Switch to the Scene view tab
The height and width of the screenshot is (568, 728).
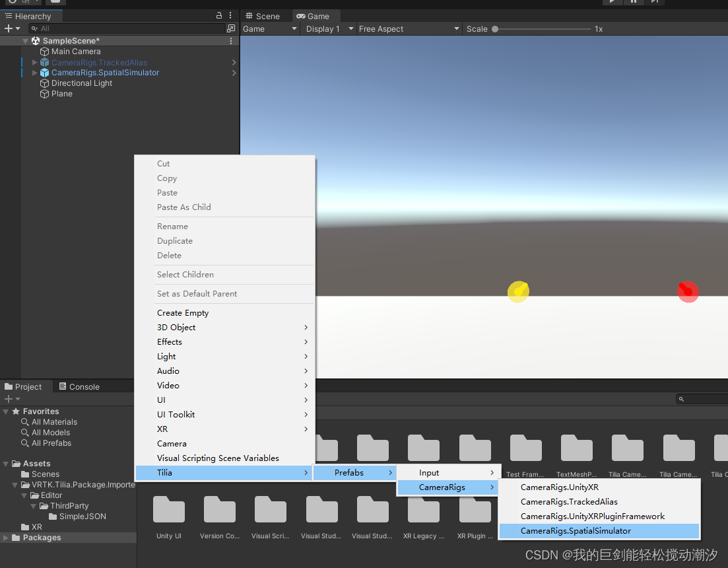(267, 16)
